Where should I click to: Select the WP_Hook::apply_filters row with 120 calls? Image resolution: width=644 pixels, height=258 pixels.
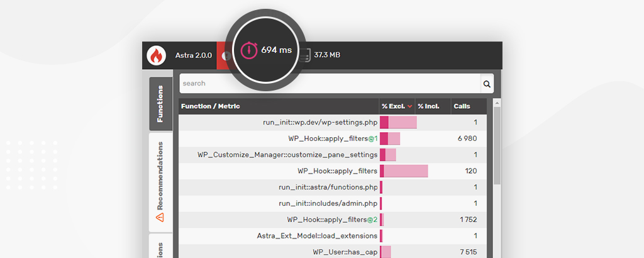coord(333,171)
